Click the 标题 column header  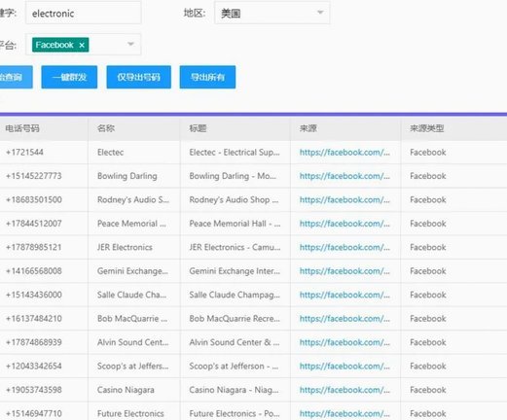point(198,128)
